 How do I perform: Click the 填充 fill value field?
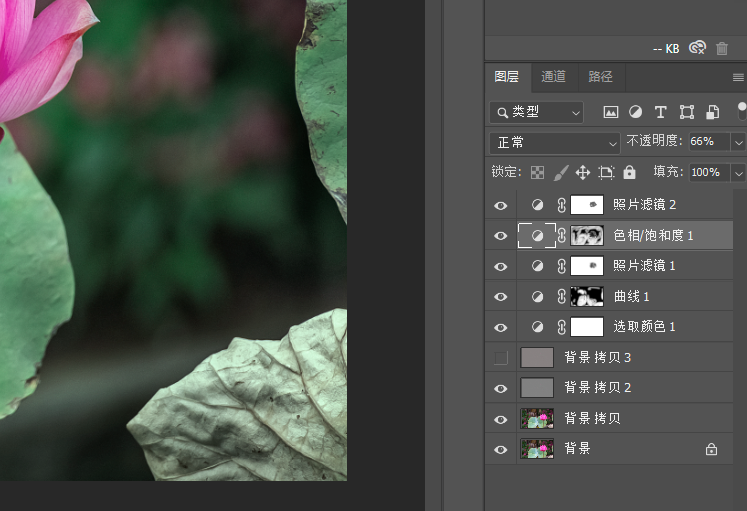pyautogui.click(x=705, y=172)
